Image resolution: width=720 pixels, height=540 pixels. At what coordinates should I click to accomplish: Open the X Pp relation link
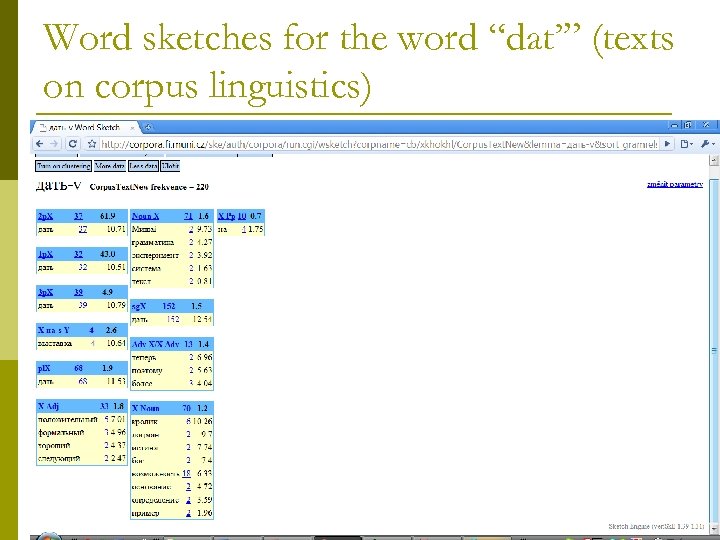pyautogui.click(x=226, y=216)
